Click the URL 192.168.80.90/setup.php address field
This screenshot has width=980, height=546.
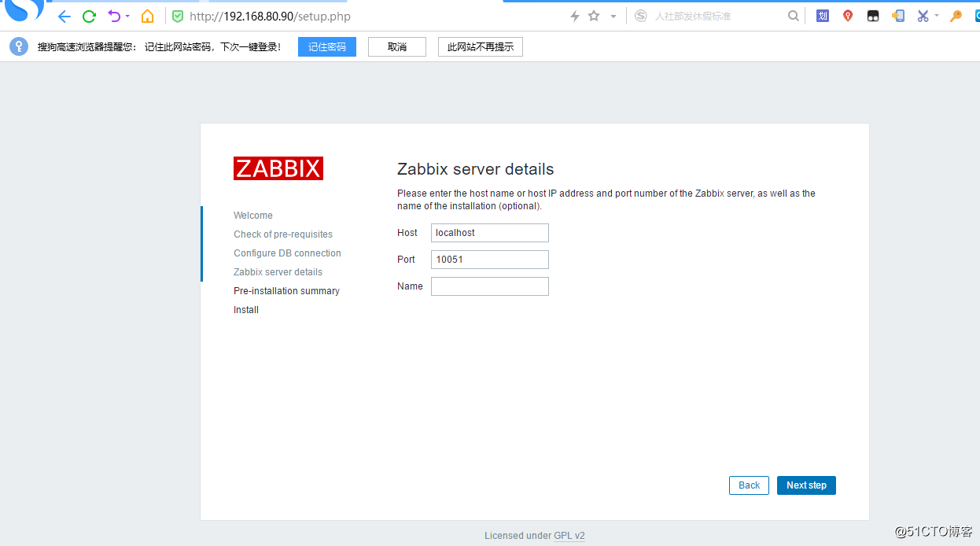270,17
